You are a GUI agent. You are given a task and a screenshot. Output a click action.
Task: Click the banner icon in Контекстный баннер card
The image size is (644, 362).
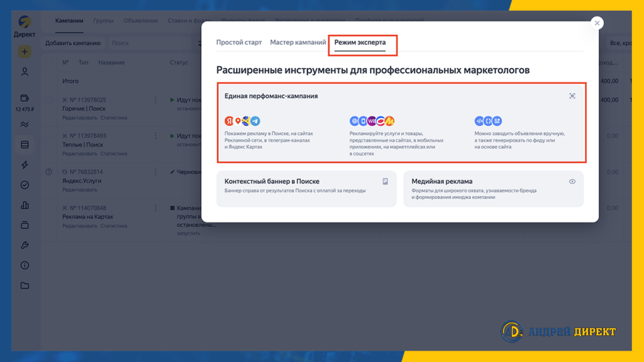386,182
